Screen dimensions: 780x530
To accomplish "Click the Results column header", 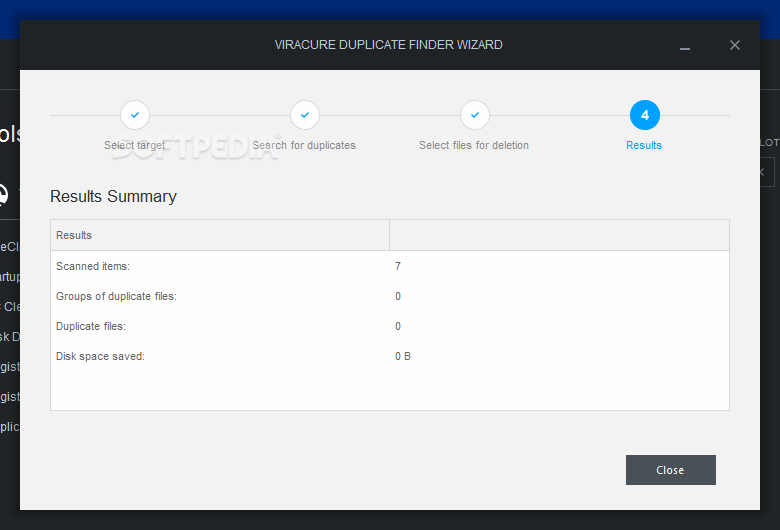I will point(220,235).
